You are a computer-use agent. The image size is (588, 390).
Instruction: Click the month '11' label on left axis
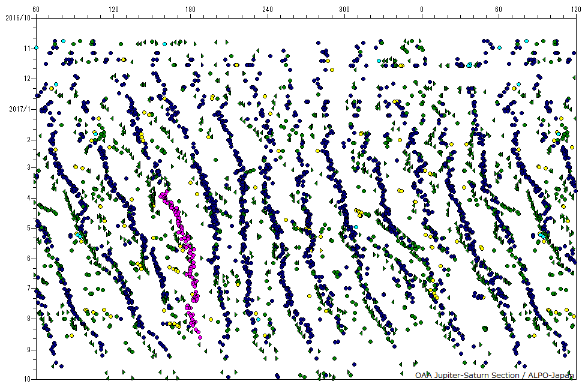[x=27, y=49]
